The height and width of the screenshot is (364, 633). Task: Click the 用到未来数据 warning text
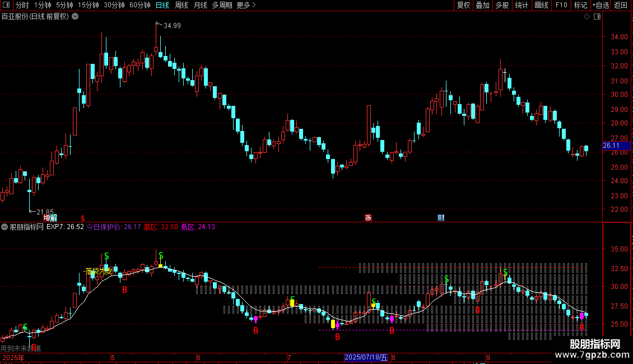(21, 348)
